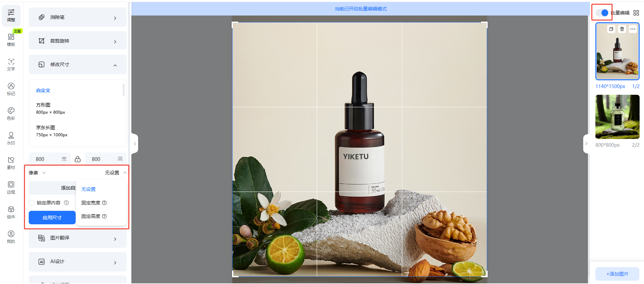Screen dimensions: 644x284
Task: Open the 像素 unit dropdown
Action: (x=37, y=173)
